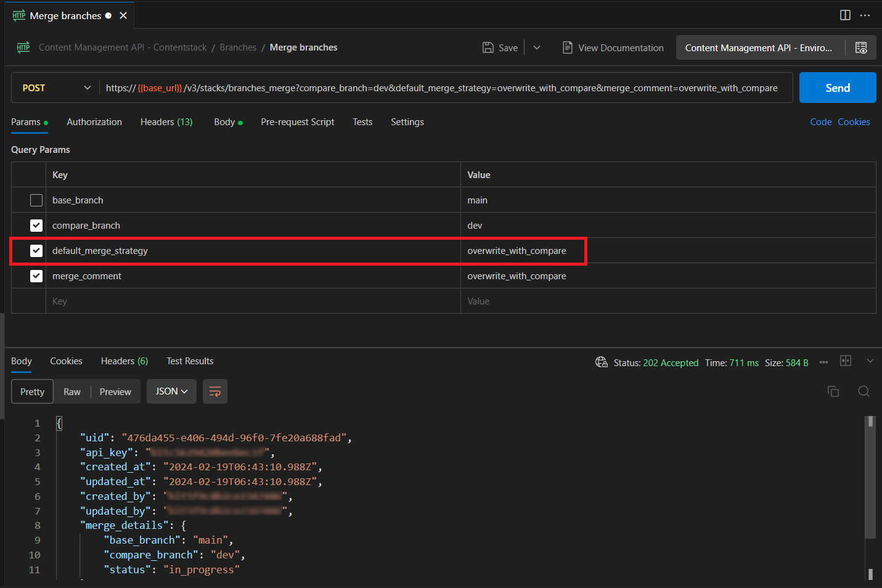Click the value cell containing main
The image size is (882, 588).
click(x=668, y=200)
